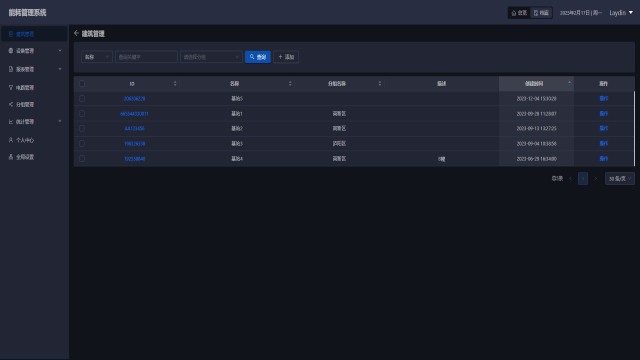This screenshot has height=360, width=640.
Task: Open the group selection dropdown in filter bar
Action: 211,57
